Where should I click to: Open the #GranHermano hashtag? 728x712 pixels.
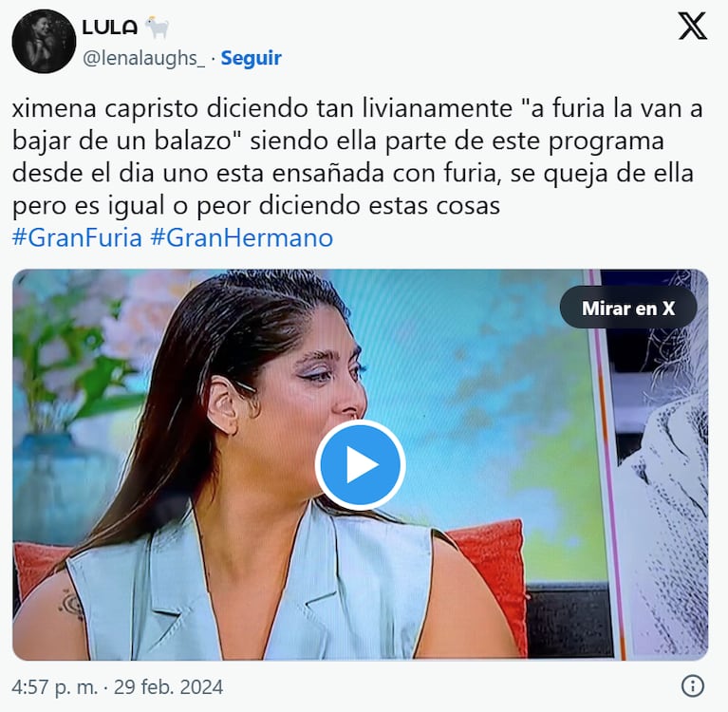(242, 237)
